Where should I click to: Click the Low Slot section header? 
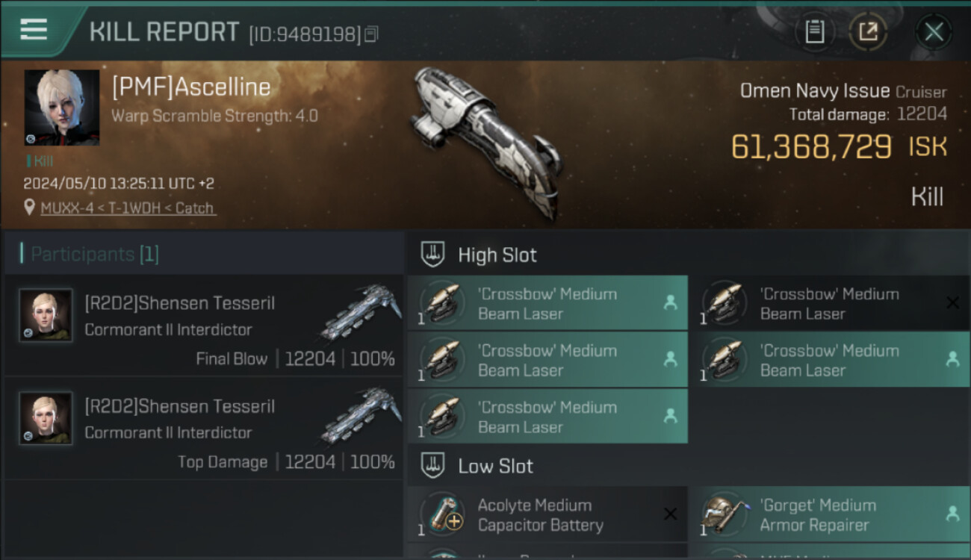[495, 467]
